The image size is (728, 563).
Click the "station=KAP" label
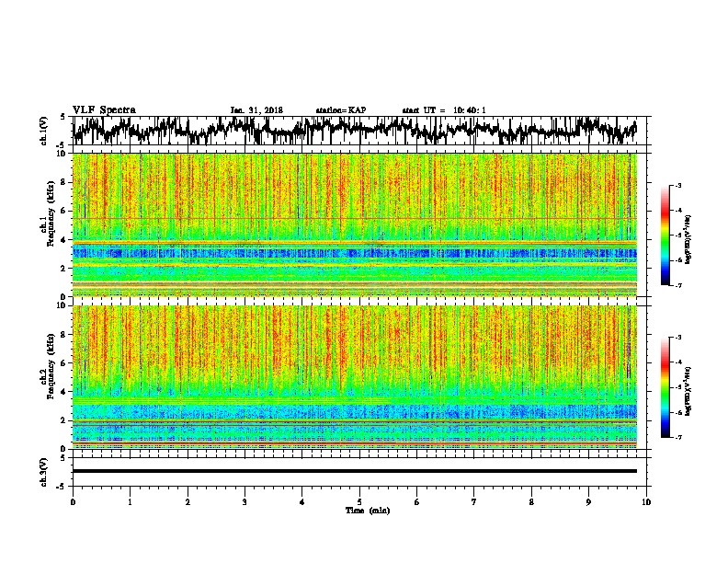coord(341,110)
